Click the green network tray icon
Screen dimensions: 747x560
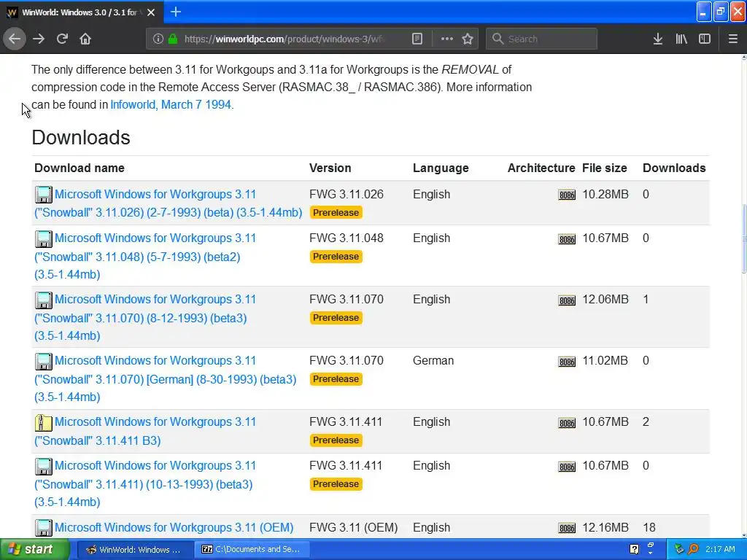[x=679, y=549]
